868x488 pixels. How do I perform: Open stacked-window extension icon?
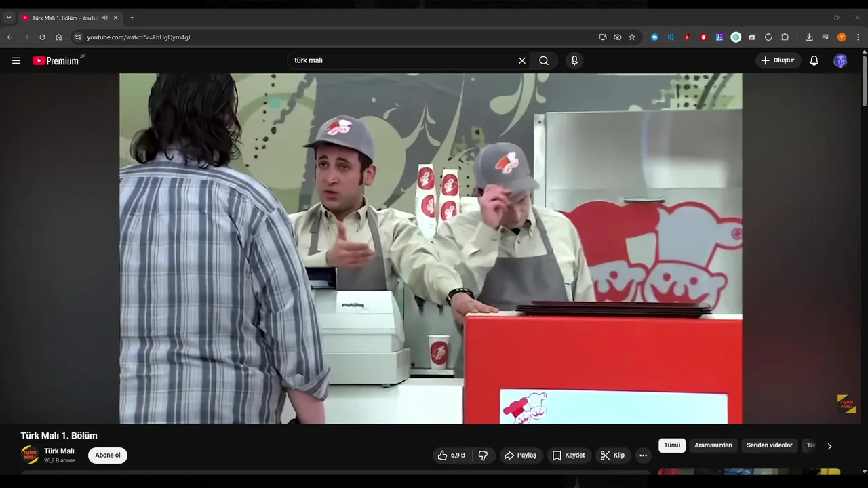coord(752,37)
